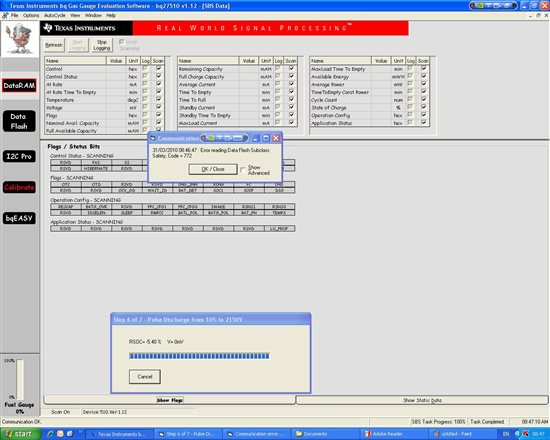Open the Window menu

(x=93, y=15)
